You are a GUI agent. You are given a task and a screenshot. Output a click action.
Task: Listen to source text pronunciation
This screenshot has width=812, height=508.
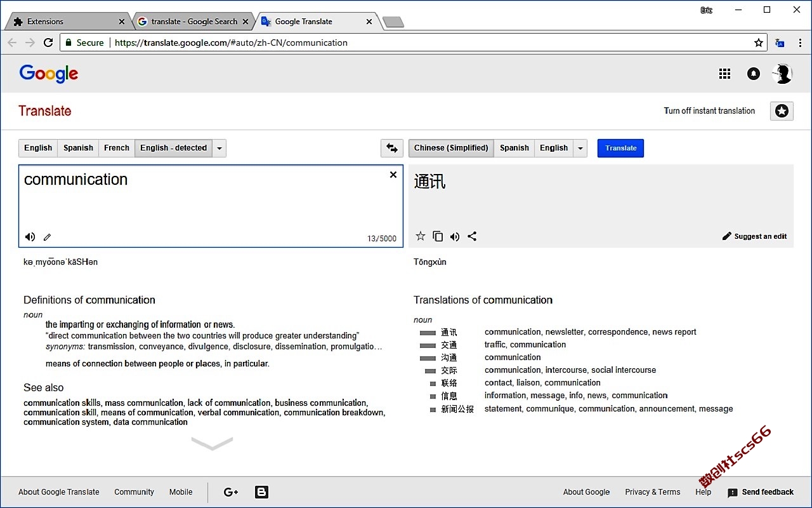[x=30, y=237]
